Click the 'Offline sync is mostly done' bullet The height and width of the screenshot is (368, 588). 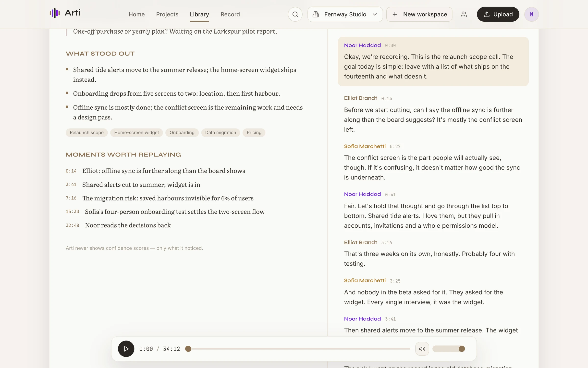188,112
